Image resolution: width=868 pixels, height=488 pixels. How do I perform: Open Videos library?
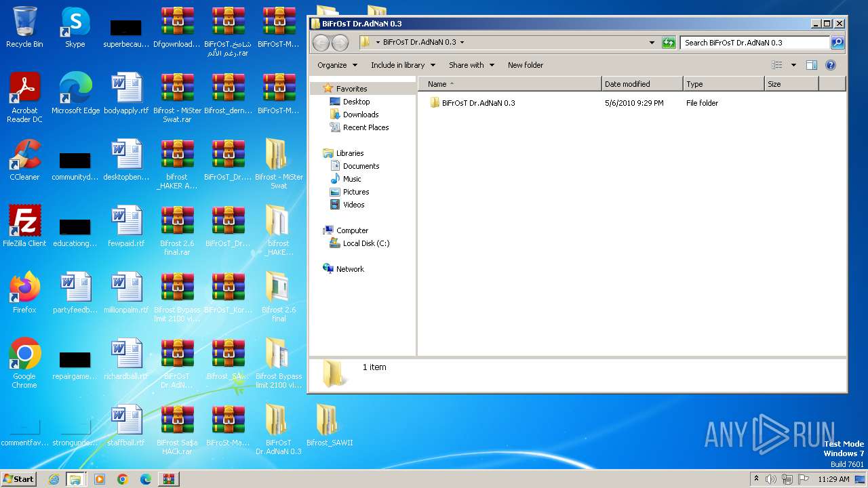(353, 205)
